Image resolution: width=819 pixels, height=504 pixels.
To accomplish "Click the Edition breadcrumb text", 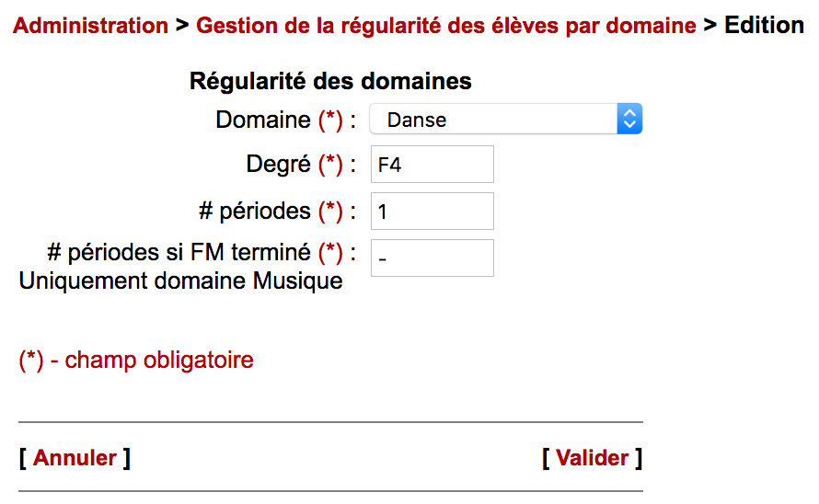I will coord(765,26).
